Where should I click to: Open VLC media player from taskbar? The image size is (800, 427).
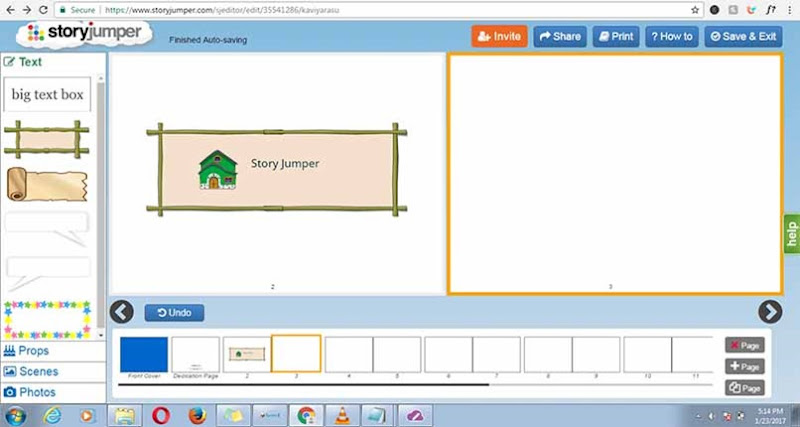point(342,416)
